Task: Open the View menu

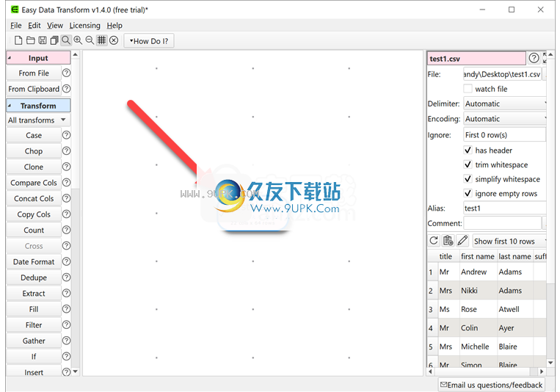Action: point(54,26)
